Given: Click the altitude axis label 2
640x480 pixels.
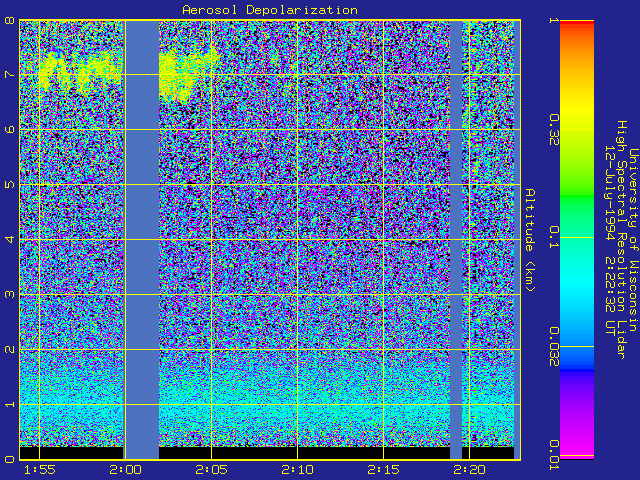Looking at the screenshot, I should (10, 349).
